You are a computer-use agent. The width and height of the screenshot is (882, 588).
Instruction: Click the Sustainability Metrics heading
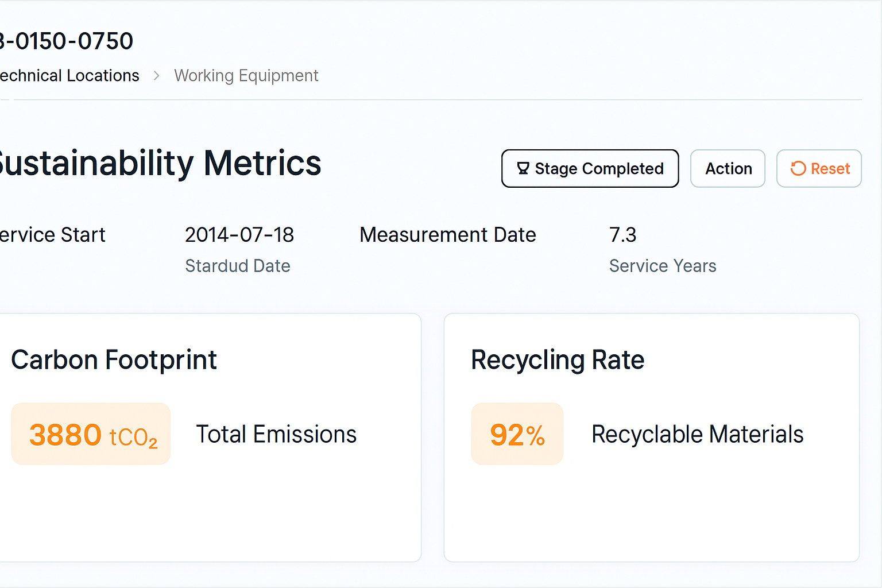pos(160,164)
